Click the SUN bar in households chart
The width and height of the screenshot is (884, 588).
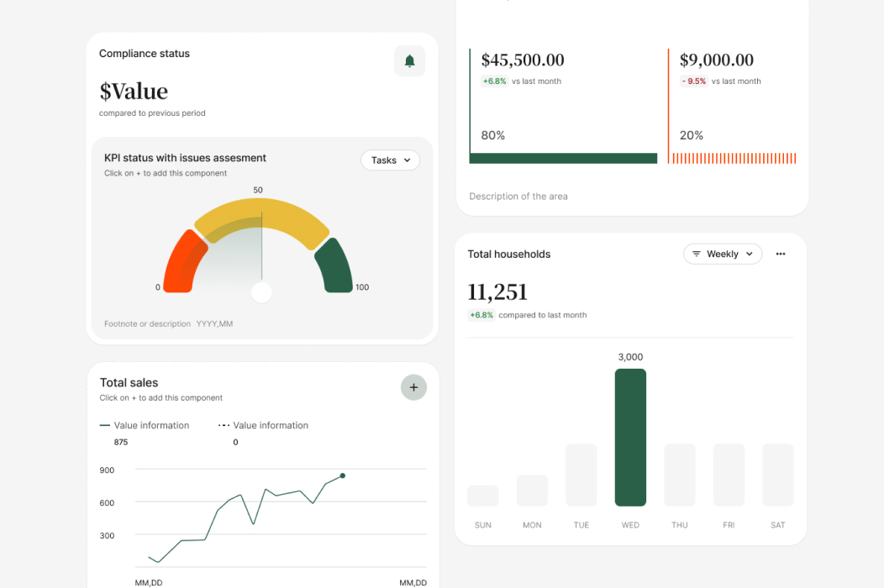pos(482,496)
